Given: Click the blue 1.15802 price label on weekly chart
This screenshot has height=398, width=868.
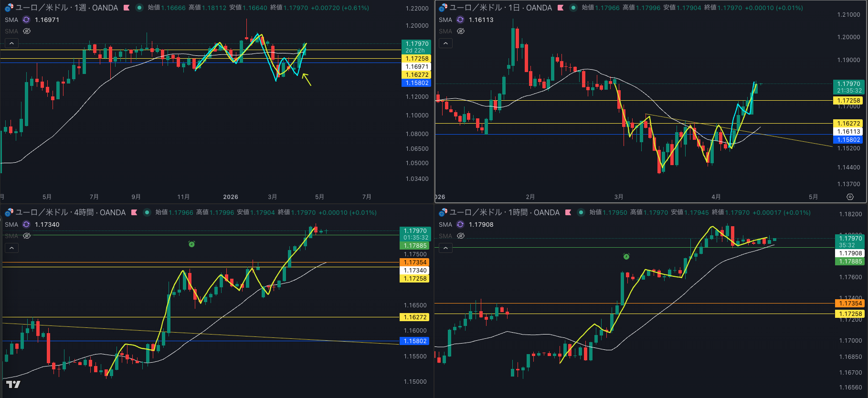Looking at the screenshot, I should [416, 83].
